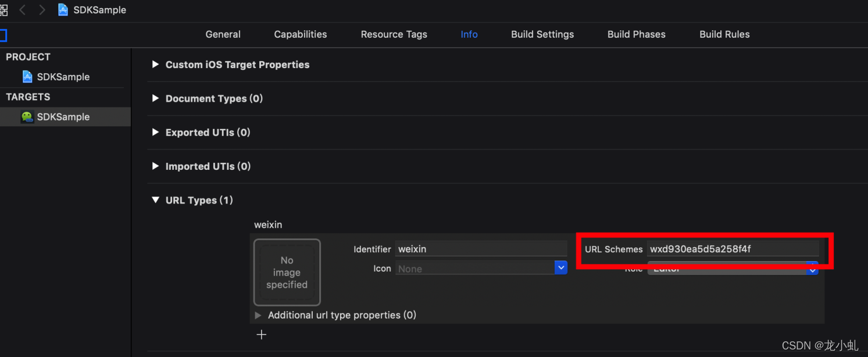Select the SDKSample target app icon
868x357 pixels.
coord(27,117)
